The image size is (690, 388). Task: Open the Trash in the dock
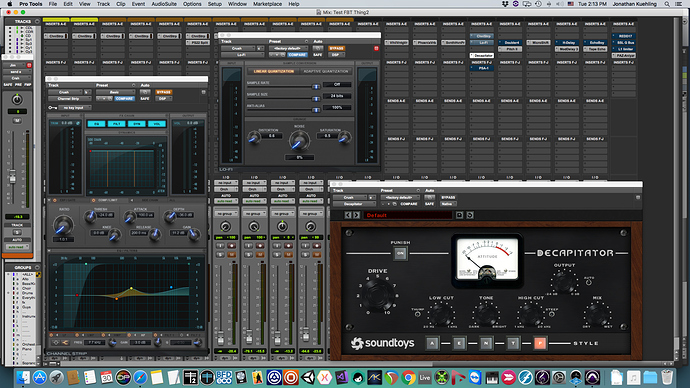(668, 377)
